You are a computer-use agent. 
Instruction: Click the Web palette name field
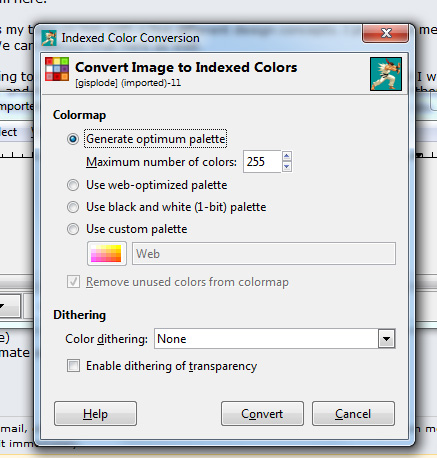pyautogui.click(x=264, y=254)
